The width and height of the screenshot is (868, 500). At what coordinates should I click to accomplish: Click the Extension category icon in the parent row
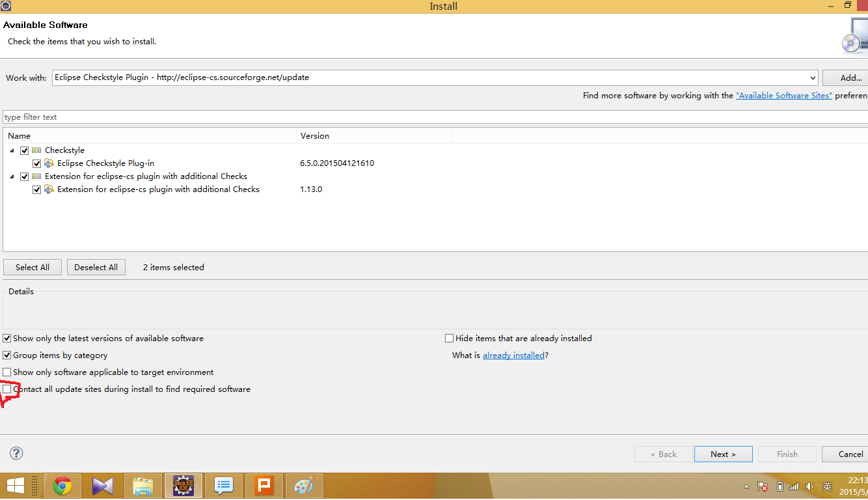(36, 176)
